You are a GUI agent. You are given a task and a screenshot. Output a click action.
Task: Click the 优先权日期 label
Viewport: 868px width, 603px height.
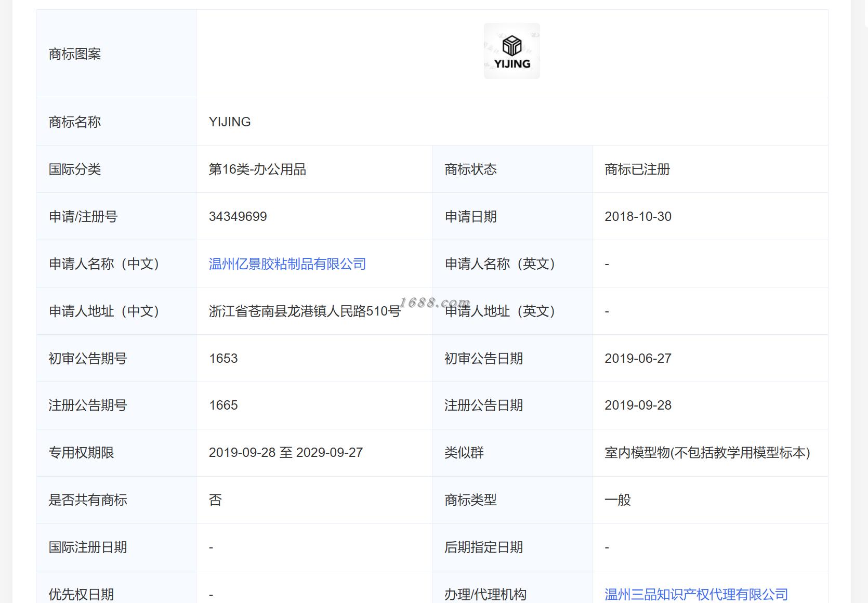pyautogui.click(x=81, y=594)
